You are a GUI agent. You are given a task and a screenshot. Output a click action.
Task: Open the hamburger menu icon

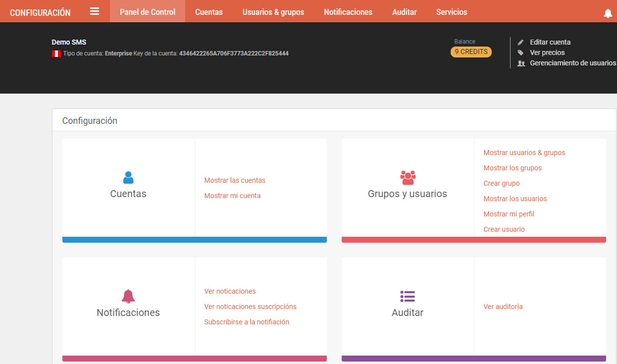[95, 11]
